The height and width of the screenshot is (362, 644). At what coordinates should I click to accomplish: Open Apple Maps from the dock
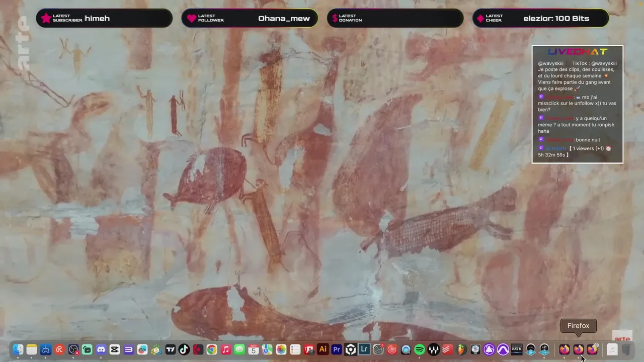267,349
